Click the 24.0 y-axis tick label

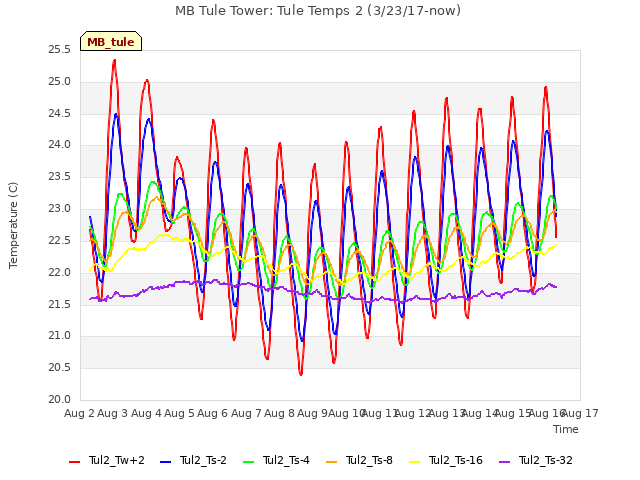60,145
